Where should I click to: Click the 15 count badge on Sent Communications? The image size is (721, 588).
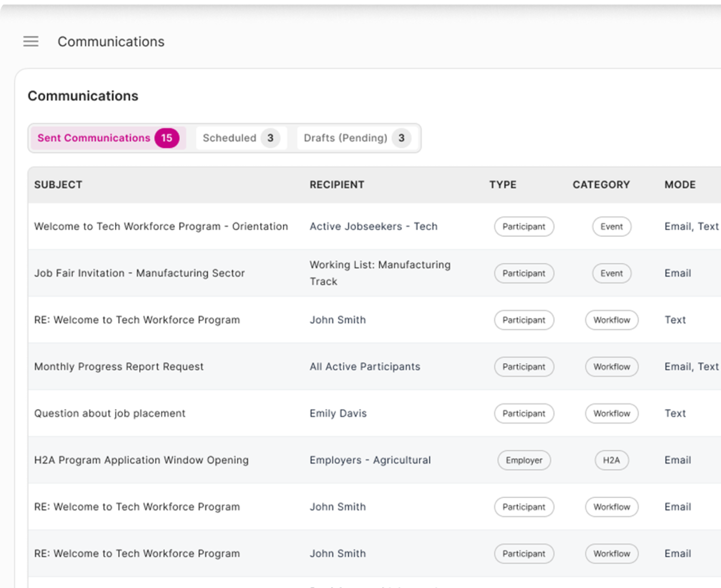[167, 138]
